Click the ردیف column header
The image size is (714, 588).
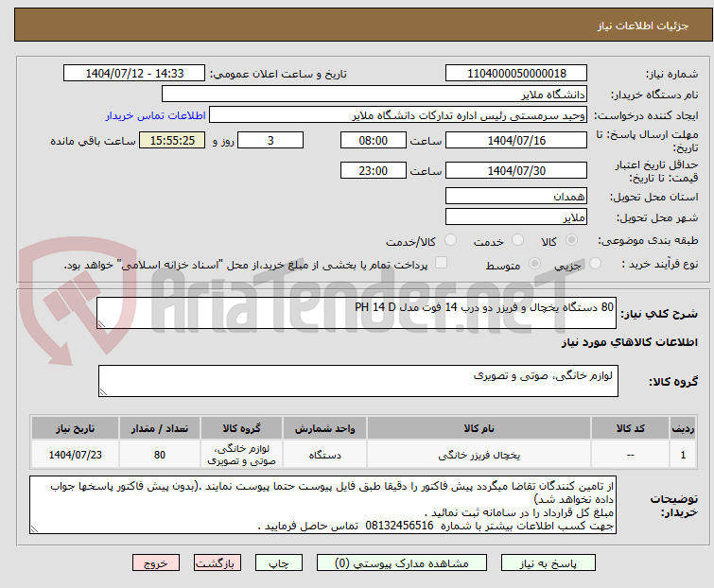(683, 428)
